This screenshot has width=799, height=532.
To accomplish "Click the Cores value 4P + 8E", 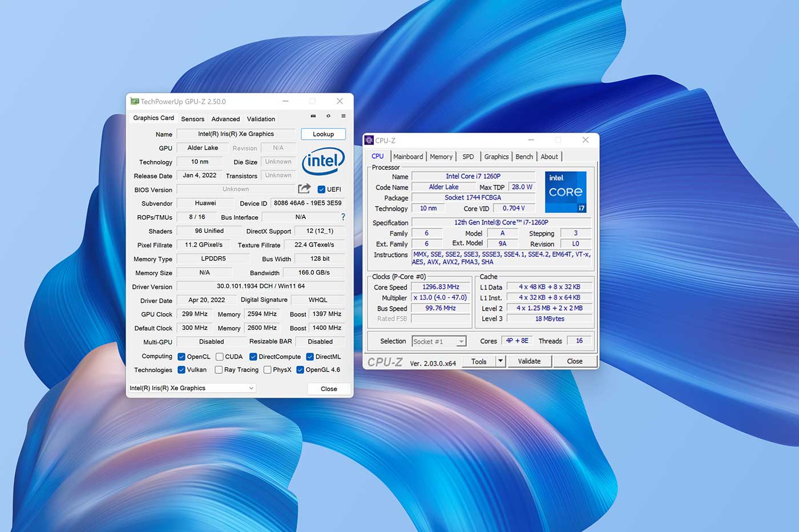I will click(517, 341).
